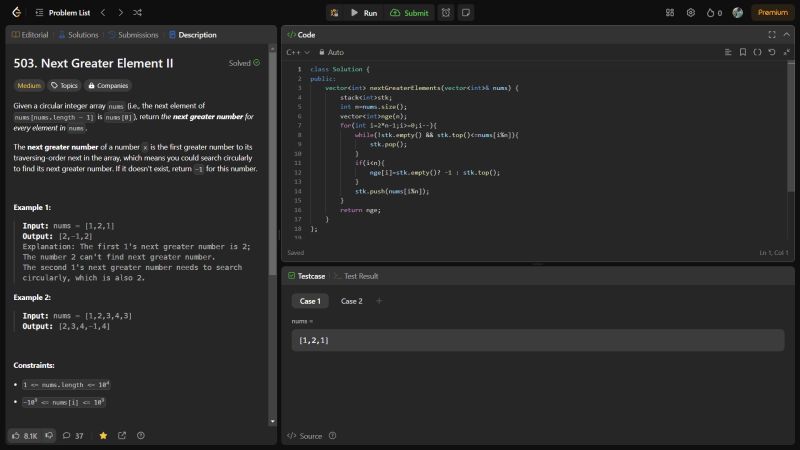This screenshot has height=450, width=800.
Task: Click the Run button
Action: click(364, 13)
